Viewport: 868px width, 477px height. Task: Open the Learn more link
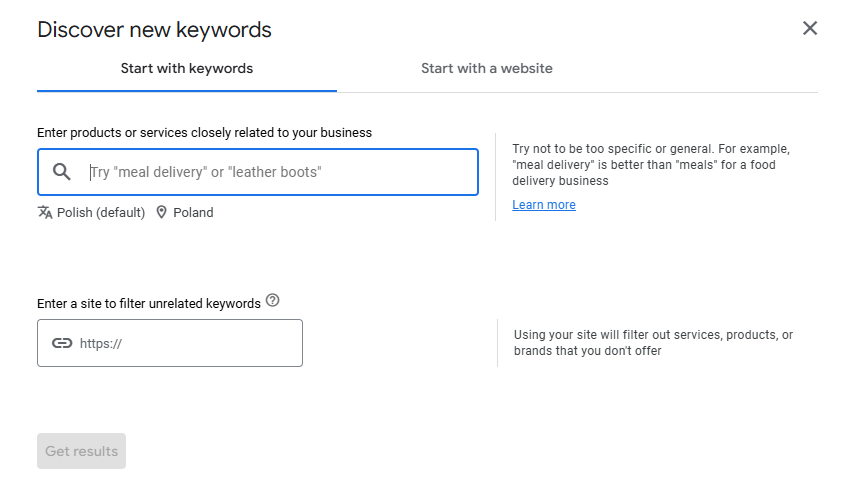point(543,205)
